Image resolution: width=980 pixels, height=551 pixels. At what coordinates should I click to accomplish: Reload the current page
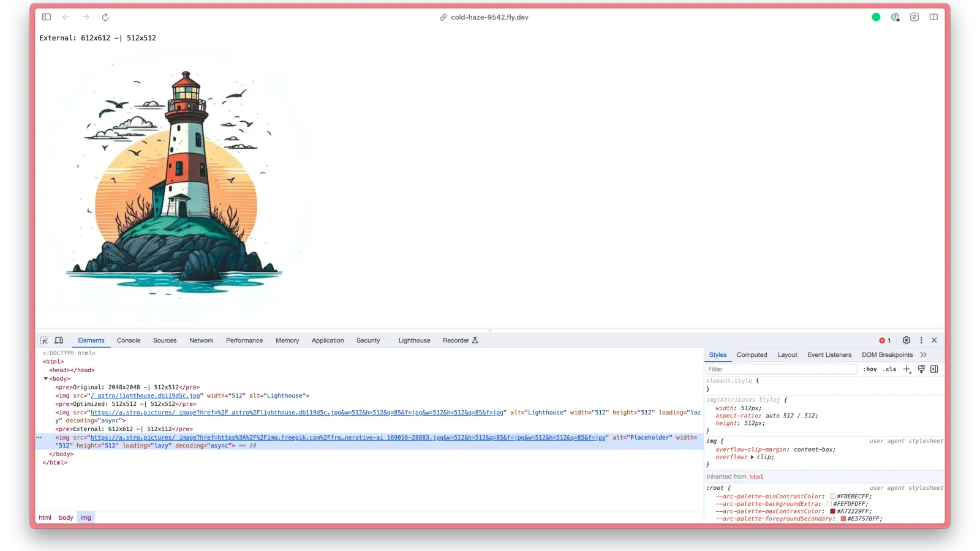pos(105,17)
